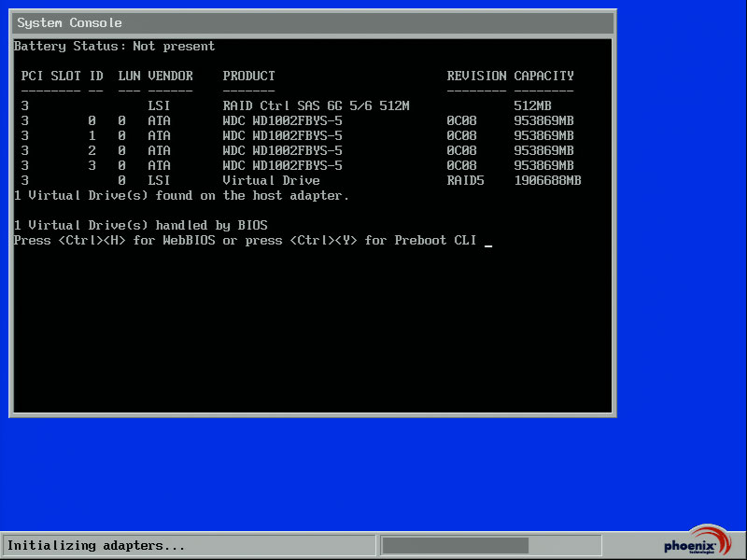The height and width of the screenshot is (560, 747).
Task: Click the ATA vendor in the ID 0 row
Action: 159,120
